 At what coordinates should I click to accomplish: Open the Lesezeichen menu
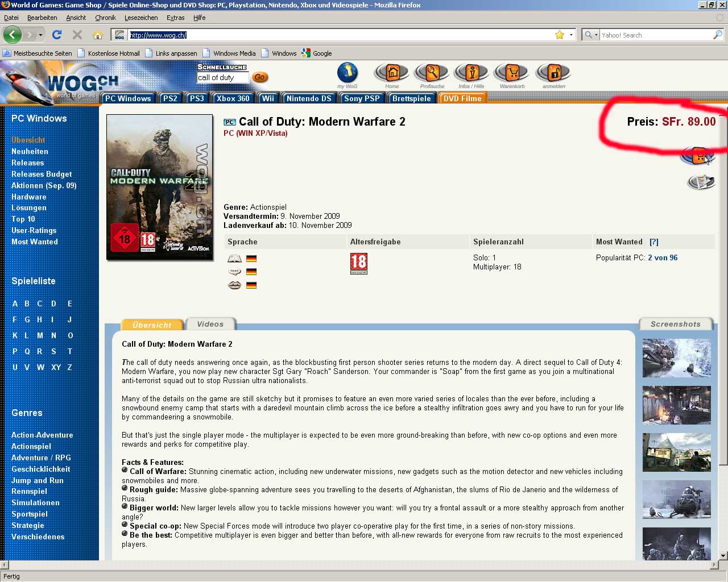click(141, 18)
